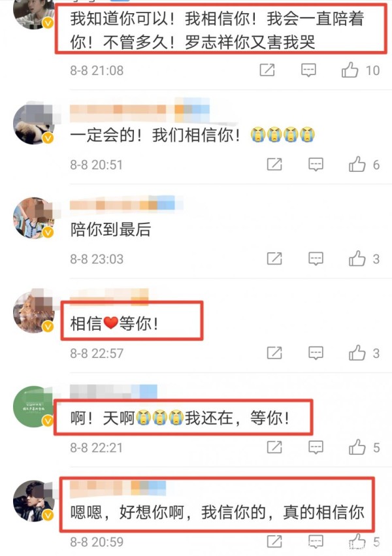The height and width of the screenshot is (556, 392).
Task: Like the comment '陪你到最后'
Action: tap(357, 259)
